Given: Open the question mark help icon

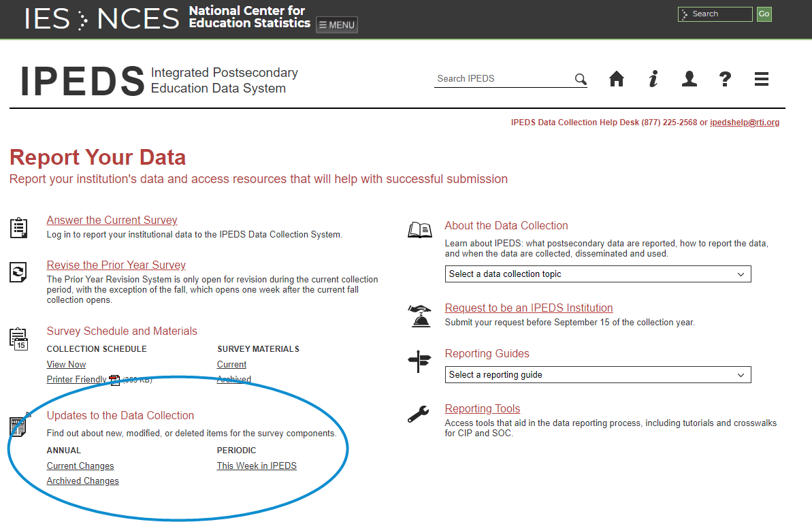Looking at the screenshot, I should point(725,79).
